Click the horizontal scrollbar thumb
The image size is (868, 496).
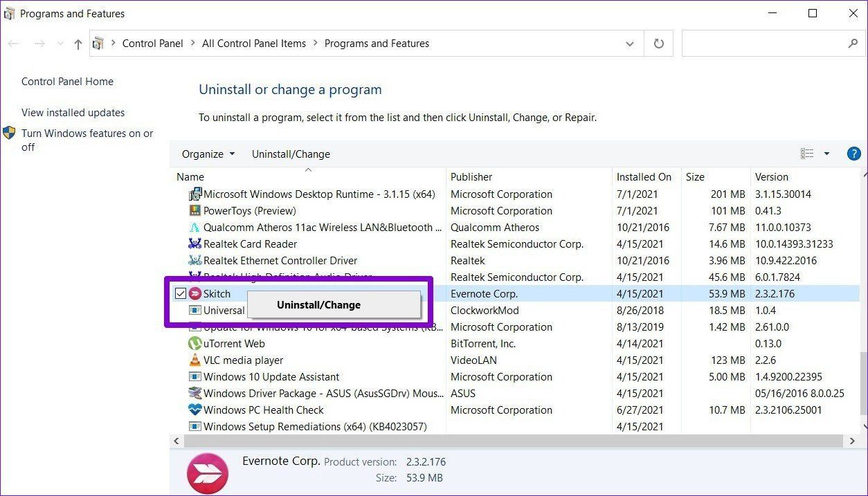pyautogui.click(x=512, y=441)
